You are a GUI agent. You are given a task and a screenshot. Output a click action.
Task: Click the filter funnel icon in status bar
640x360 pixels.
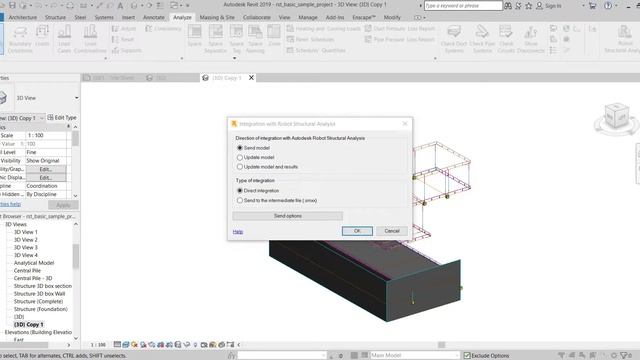click(623, 356)
